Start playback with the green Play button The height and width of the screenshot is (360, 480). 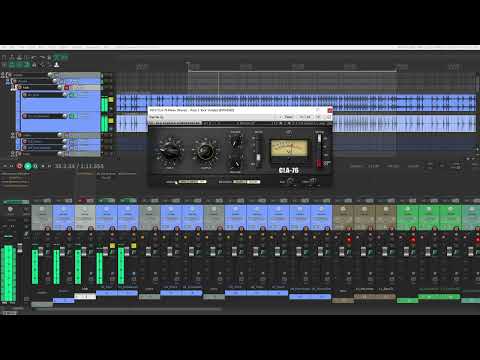click(x=28, y=166)
